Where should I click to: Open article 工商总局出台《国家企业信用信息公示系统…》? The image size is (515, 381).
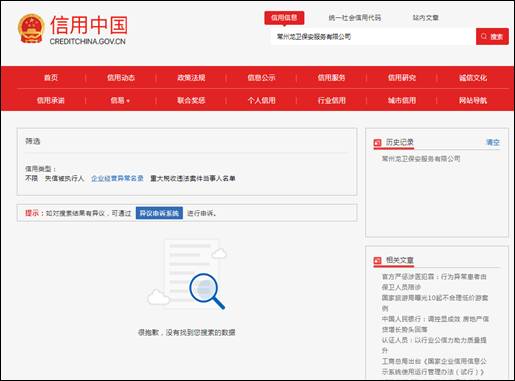434,366
